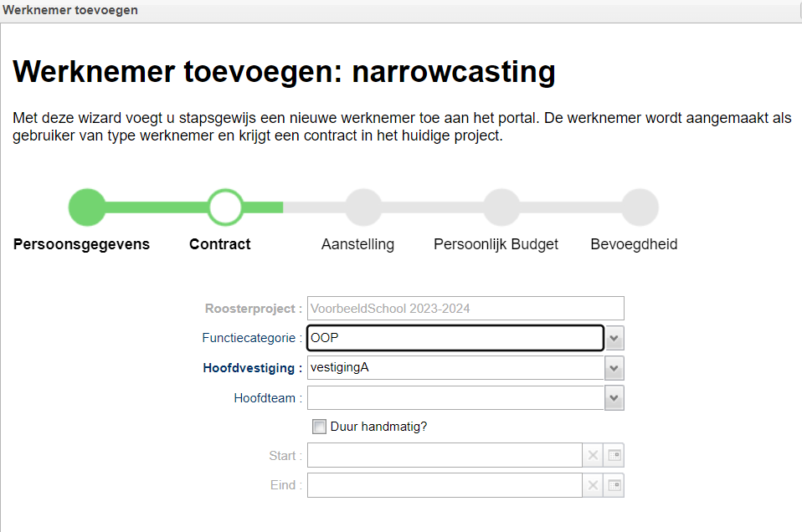Click the 'Hoofdvestiging :' field label
802x532 pixels.
click(x=253, y=368)
